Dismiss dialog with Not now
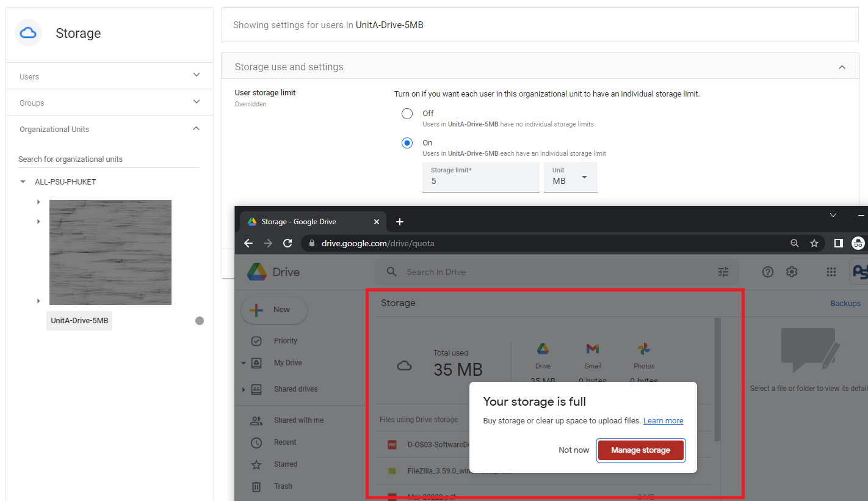This screenshot has height=501, width=868. [574, 450]
